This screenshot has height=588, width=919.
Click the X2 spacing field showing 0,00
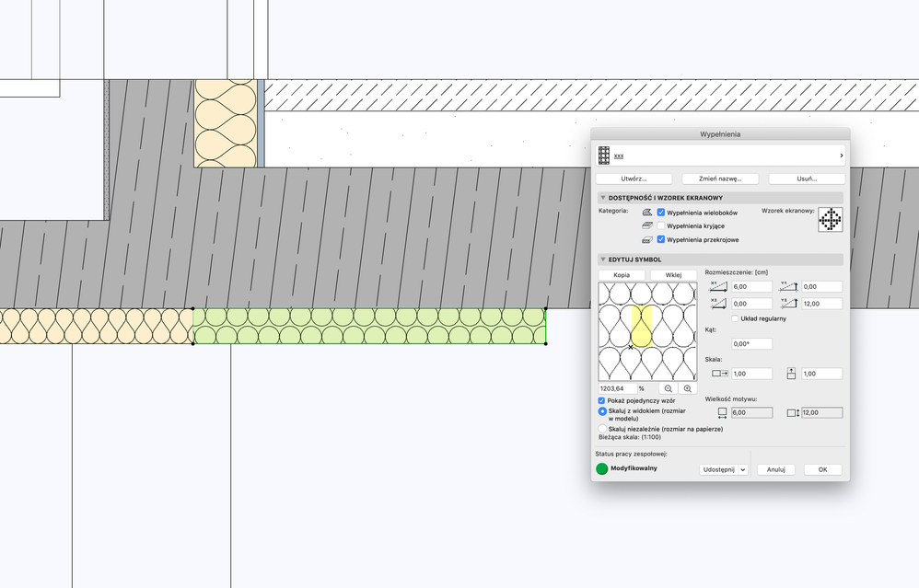(x=752, y=304)
